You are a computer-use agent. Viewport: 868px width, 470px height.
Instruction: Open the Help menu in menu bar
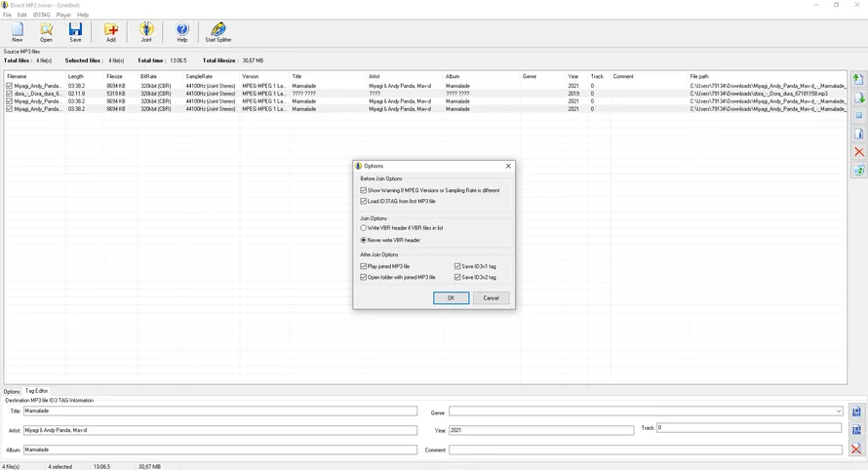(x=83, y=15)
